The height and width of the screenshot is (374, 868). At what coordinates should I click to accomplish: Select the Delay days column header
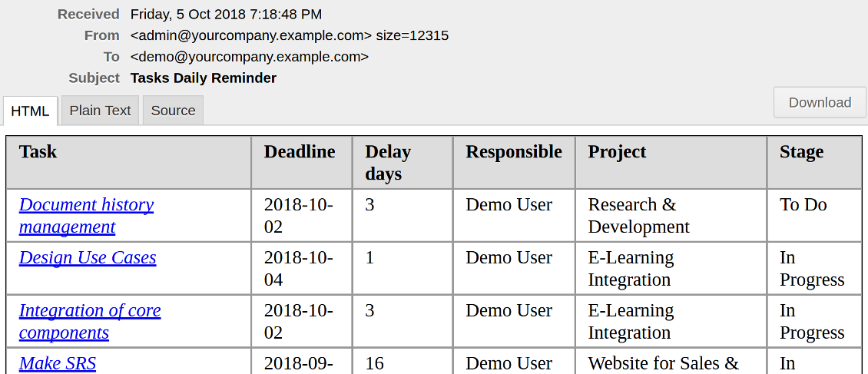click(388, 162)
